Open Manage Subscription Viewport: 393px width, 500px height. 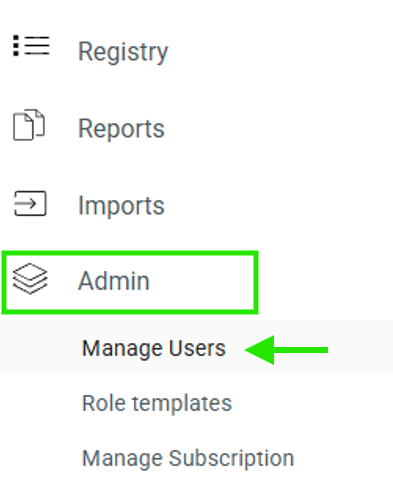click(x=188, y=458)
